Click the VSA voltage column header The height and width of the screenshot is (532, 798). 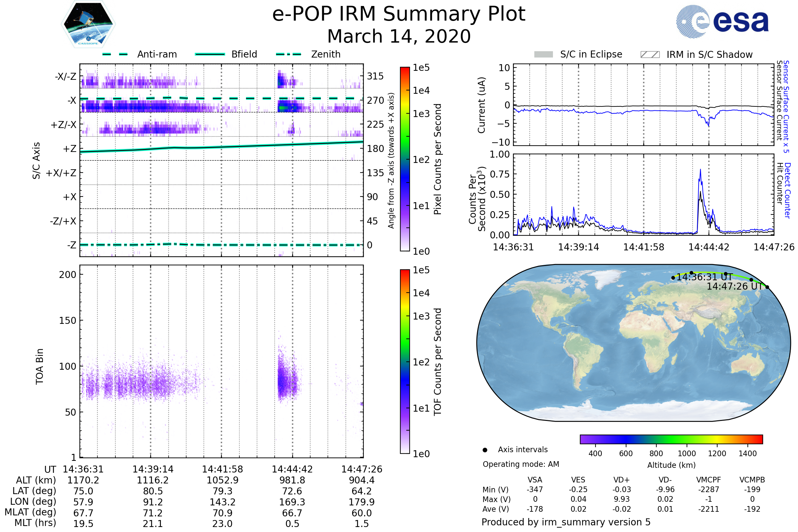[x=535, y=480]
